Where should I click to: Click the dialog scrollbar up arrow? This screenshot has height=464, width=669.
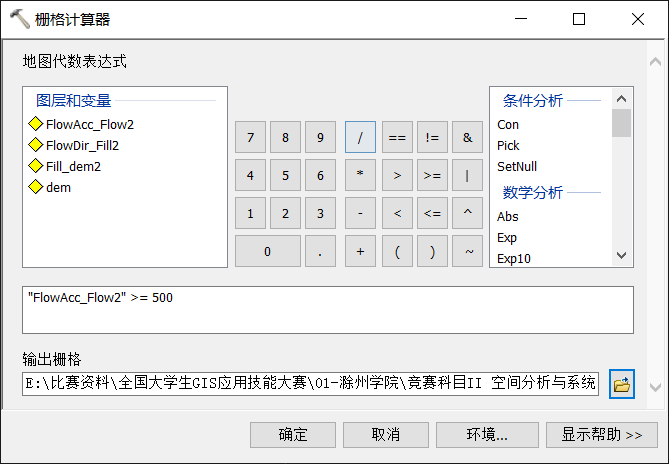coord(655,62)
